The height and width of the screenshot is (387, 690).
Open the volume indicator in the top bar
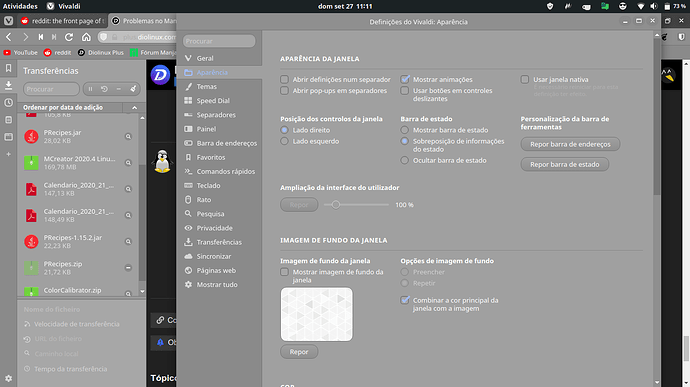653,6
